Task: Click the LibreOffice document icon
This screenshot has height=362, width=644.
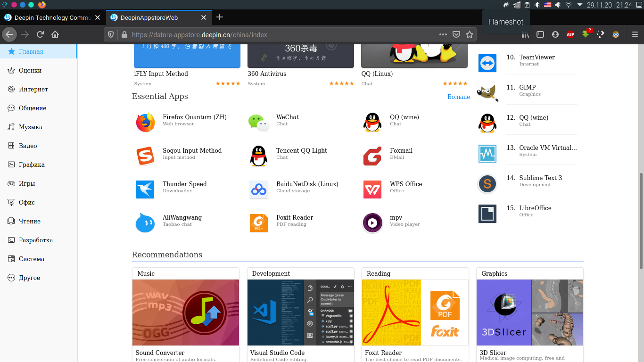Action: [487, 214]
